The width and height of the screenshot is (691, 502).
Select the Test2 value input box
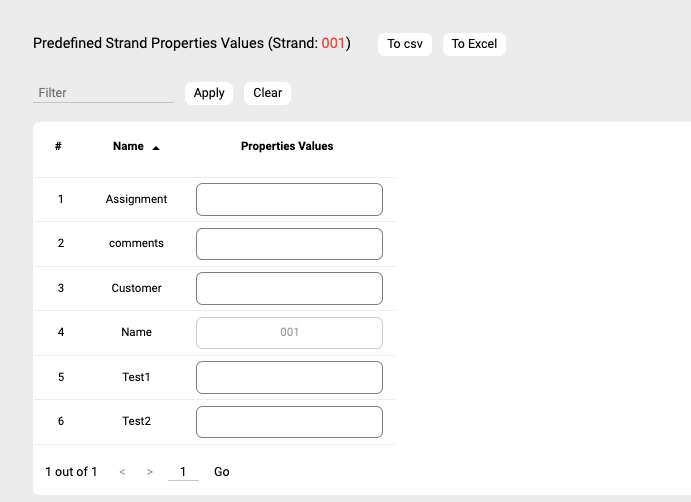(x=289, y=422)
